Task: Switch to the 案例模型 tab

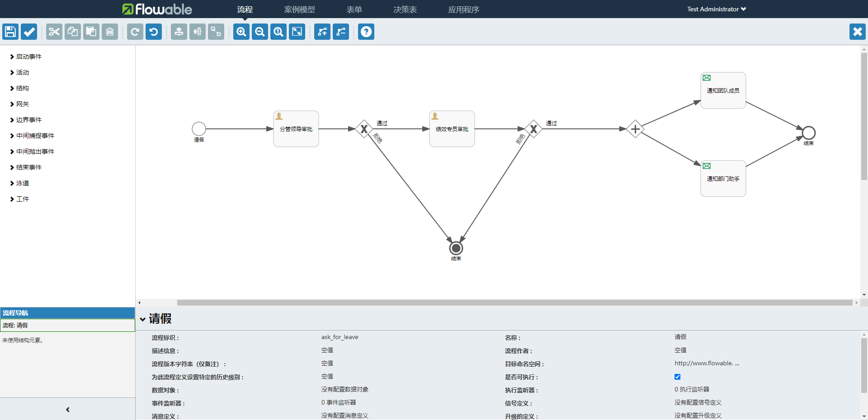Action: coord(299,9)
